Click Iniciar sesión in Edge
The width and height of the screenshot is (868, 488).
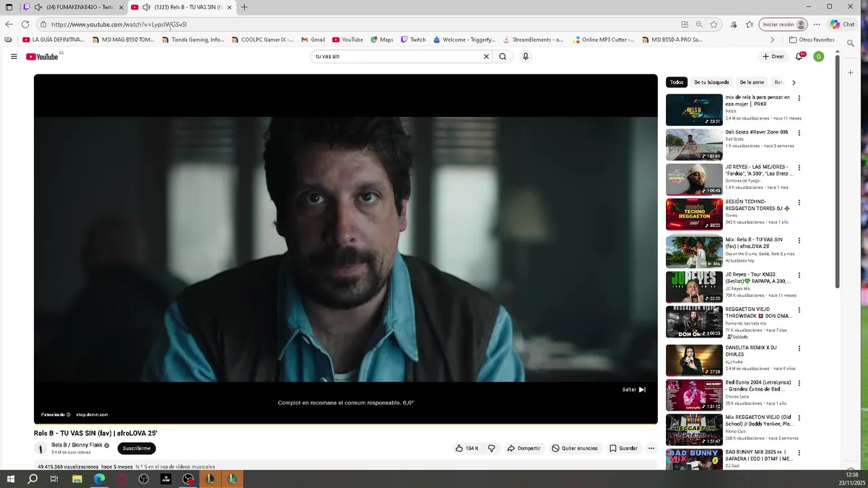tap(783, 24)
